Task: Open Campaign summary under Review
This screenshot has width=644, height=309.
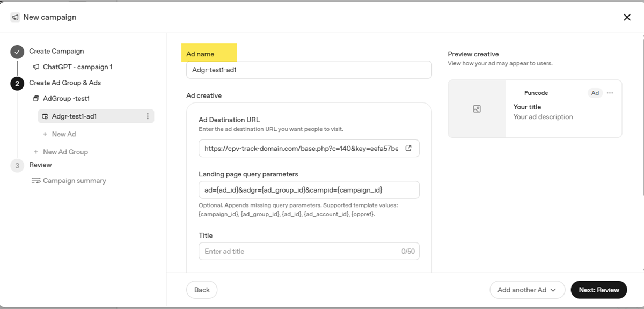Action: 75,181
